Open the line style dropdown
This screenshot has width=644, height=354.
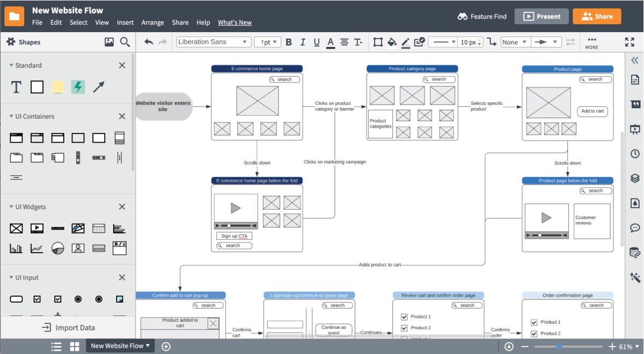click(443, 42)
